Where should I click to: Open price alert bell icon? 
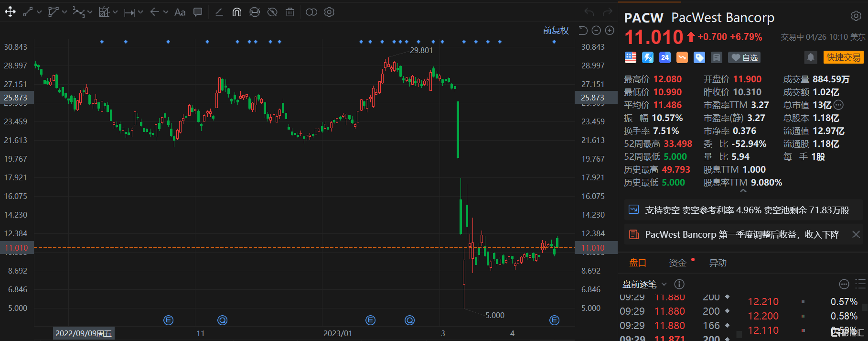click(811, 57)
